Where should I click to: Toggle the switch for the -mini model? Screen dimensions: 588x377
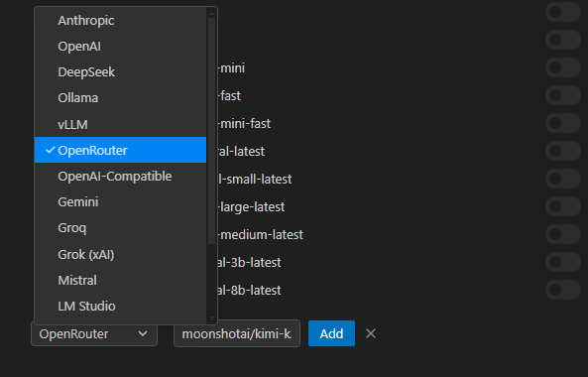point(563,67)
